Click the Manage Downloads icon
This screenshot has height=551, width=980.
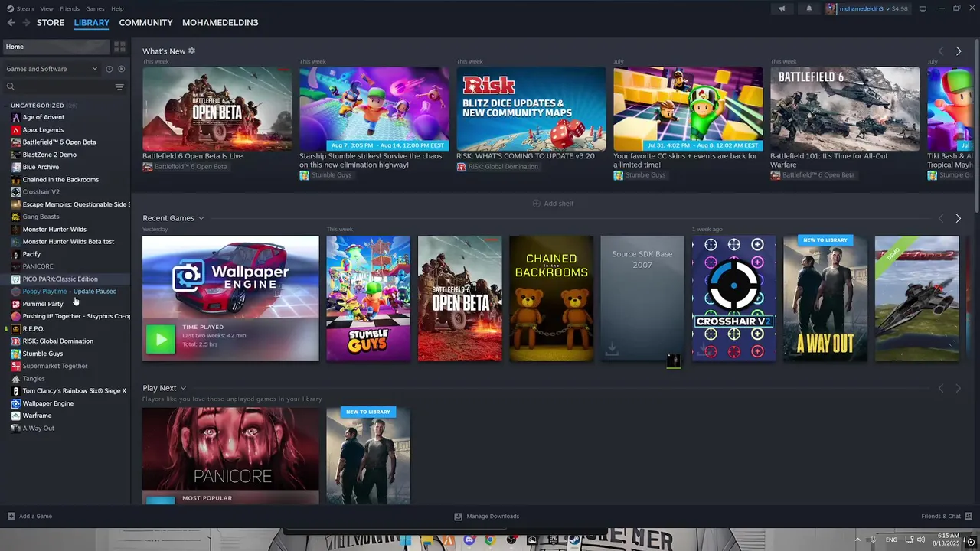coord(458,516)
